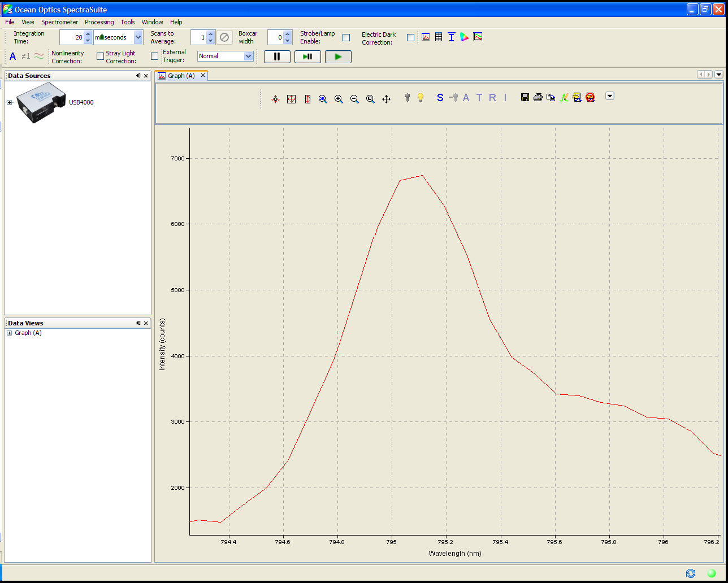Increase Scans to Average with up arrow
The image size is (728, 583).
click(211, 34)
